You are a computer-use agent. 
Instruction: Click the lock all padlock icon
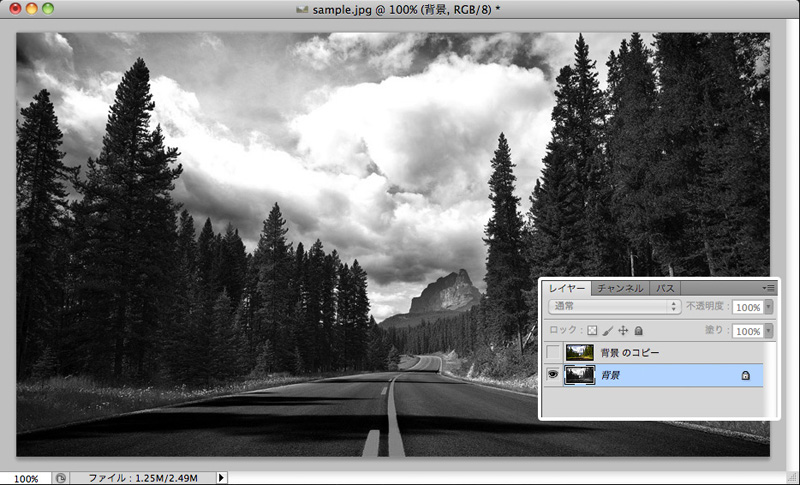(639, 330)
